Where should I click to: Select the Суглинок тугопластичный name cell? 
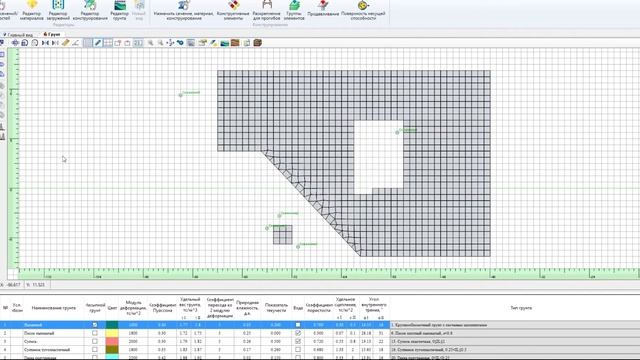[54, 349]
